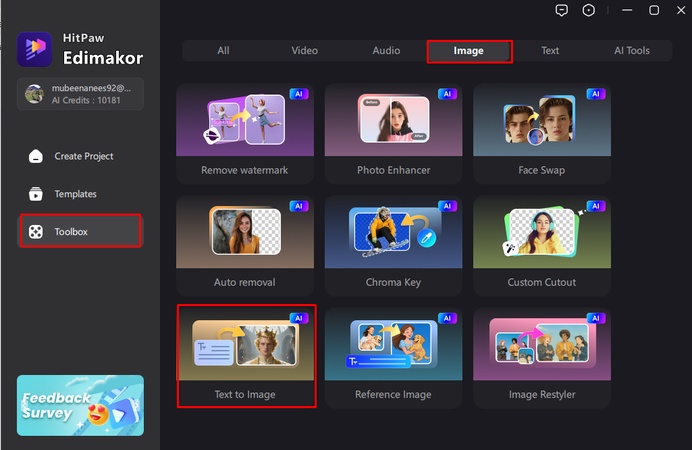Open the Audio tab
Viewport: 692px width, 450px height.
pos(386,51)
